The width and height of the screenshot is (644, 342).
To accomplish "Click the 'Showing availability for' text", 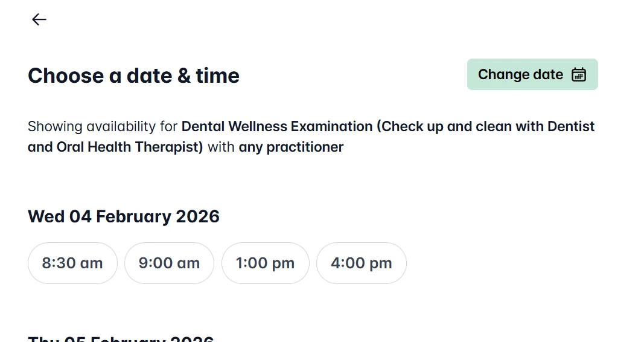I will click(103, 126).
